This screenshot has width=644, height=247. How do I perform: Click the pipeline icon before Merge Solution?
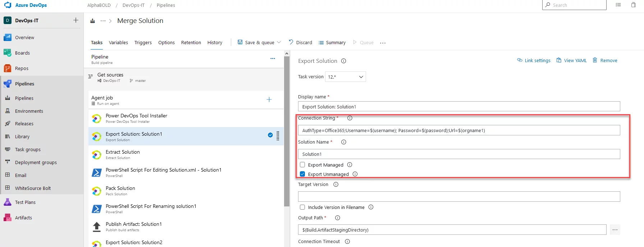92,21
